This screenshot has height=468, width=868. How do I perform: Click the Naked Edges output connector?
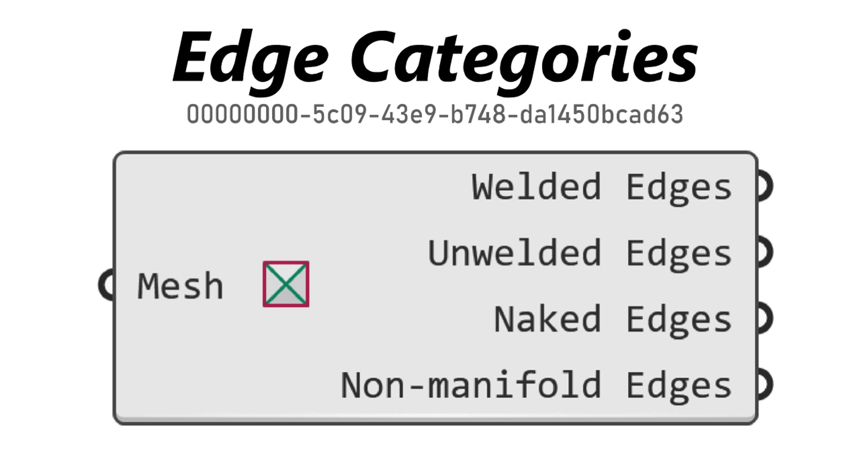(x=765, y=318)
